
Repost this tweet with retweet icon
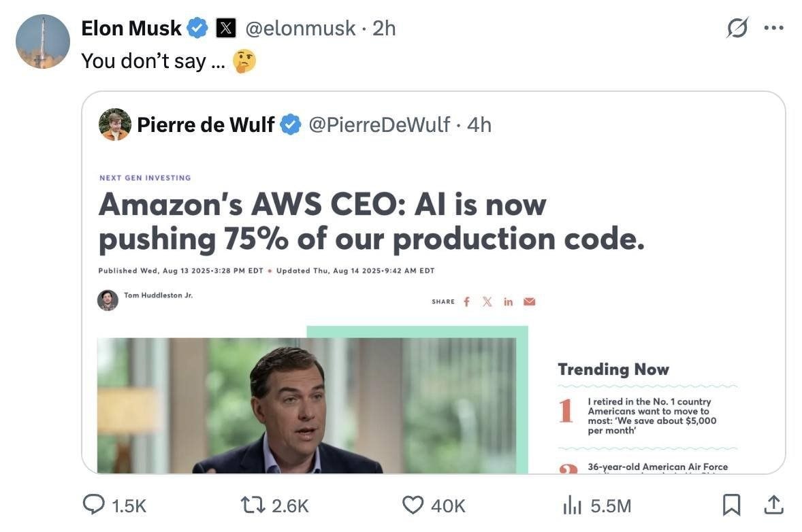(x=255, y=505)
